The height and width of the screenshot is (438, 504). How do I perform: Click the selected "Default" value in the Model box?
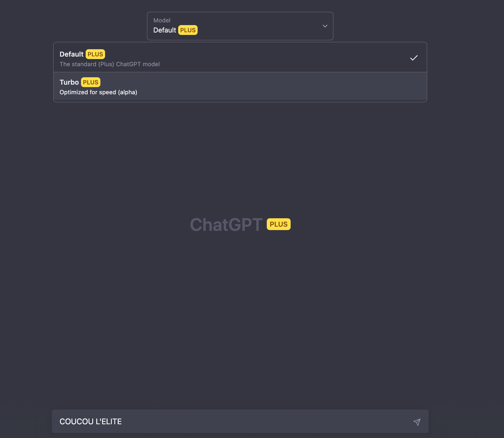tap(164, 30)
